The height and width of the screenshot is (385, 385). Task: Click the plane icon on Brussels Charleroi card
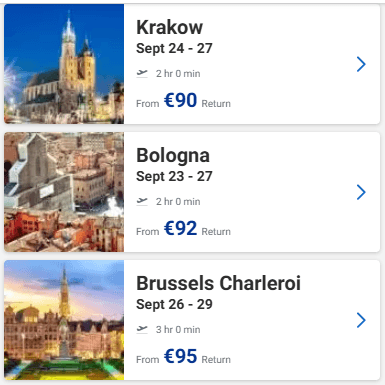click(142, 329)
